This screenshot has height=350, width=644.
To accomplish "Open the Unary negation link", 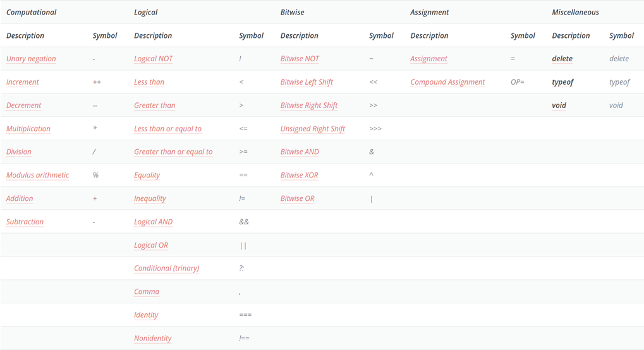I will pyautogui.click(x=31, y=59).
